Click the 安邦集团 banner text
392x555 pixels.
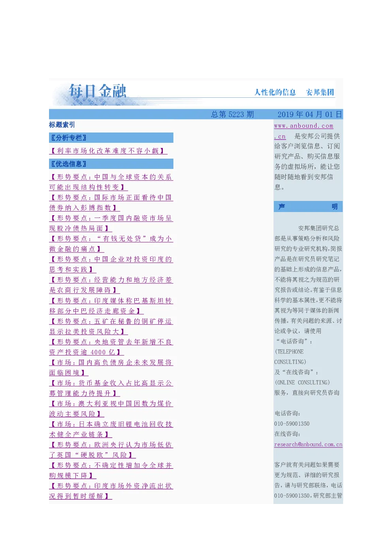click(x=320, y=92)
